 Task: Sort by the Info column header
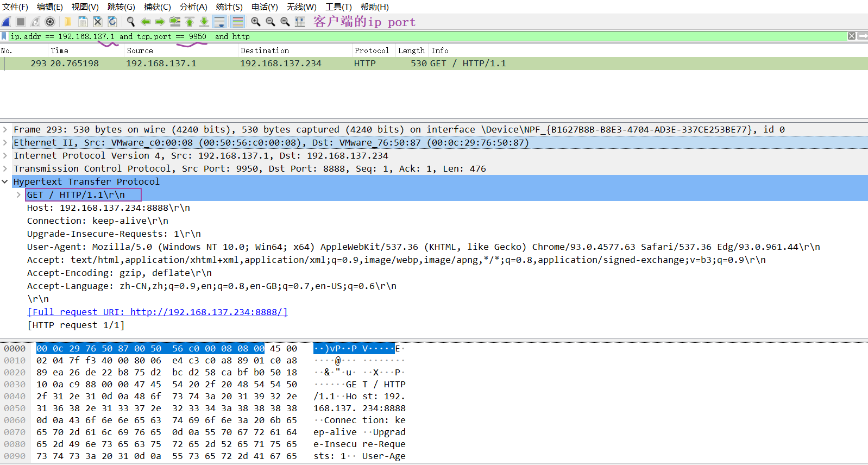tap(648, 51)
